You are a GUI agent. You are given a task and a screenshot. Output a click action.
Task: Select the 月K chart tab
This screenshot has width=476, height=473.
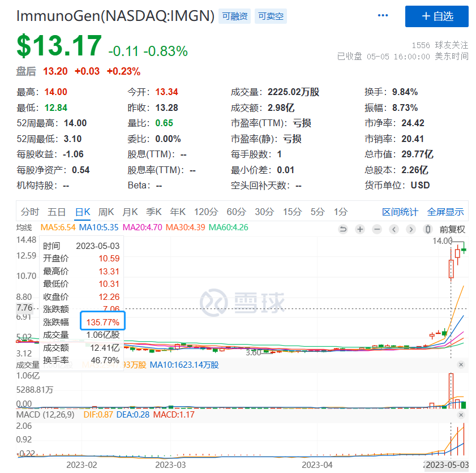coord(130,212)
